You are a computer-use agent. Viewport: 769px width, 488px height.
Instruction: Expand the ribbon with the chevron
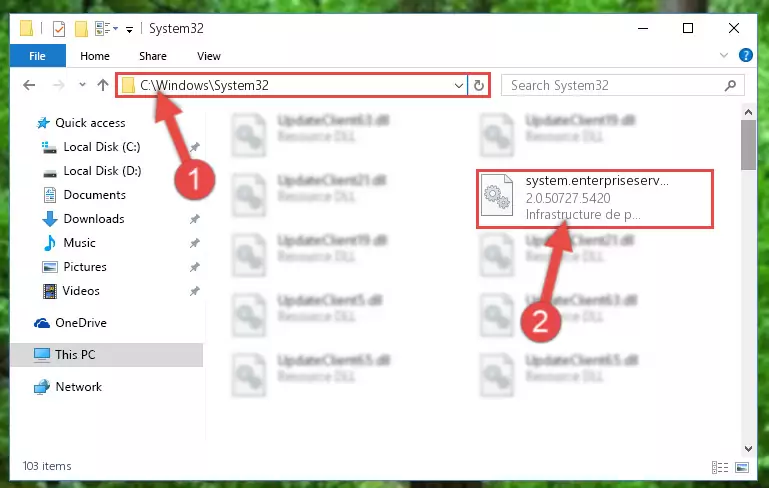pos(723,55)
